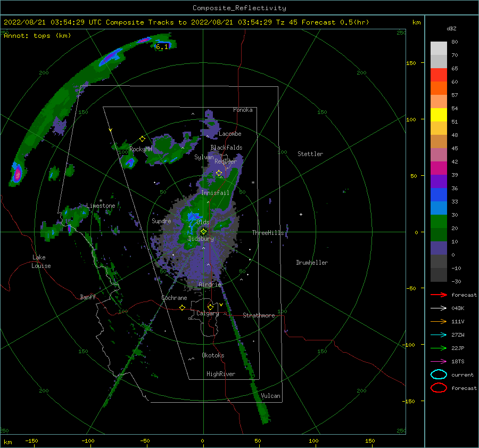Select the red swatch between 65 and 60 dBZ
479x448 pixels.
(439, 75)
